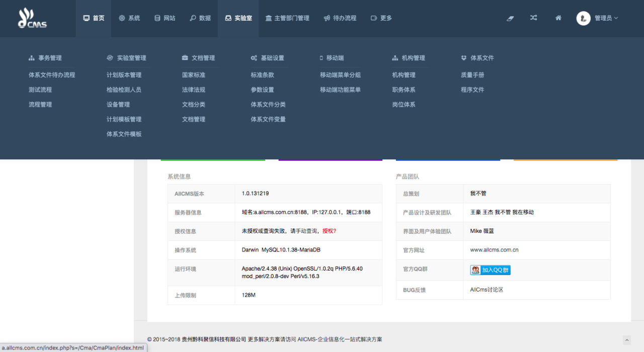
Task: Click the administrator avatar icon
Action: [583, 18]
